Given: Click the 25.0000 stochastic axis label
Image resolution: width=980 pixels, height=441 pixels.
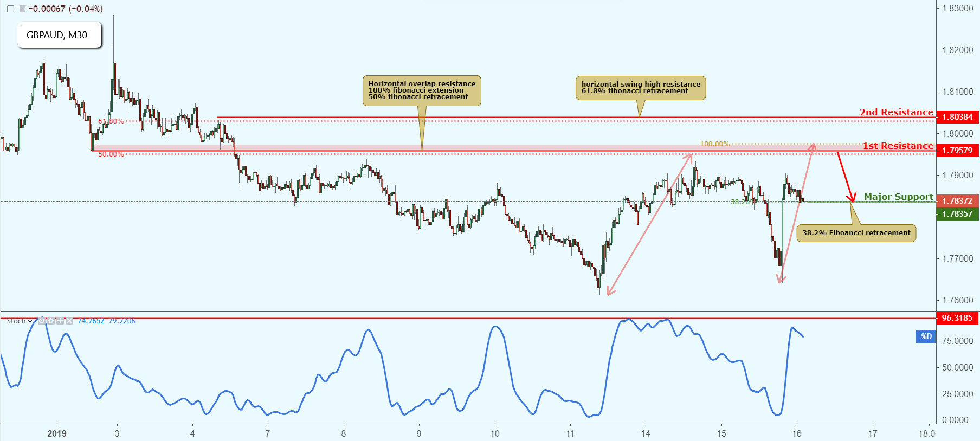Looking at the screenshot, I should 958,394.
